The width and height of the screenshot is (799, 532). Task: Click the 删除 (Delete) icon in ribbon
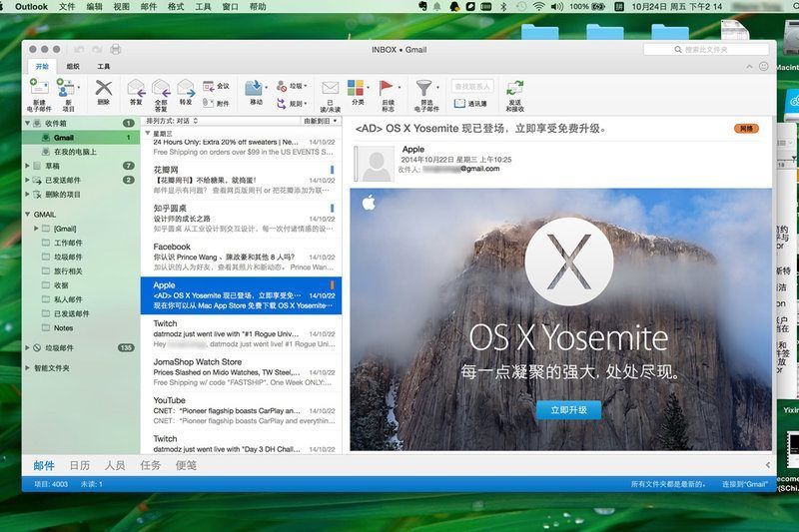103,89
